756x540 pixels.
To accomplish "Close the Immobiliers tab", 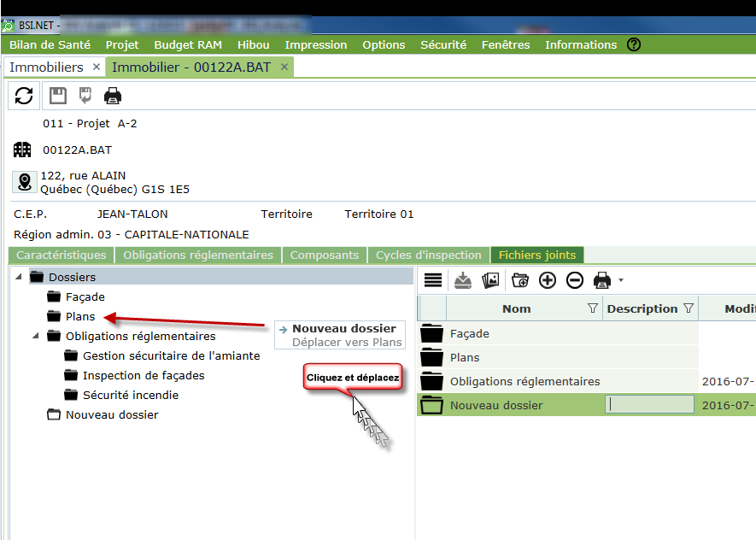I will pos(96,67).
